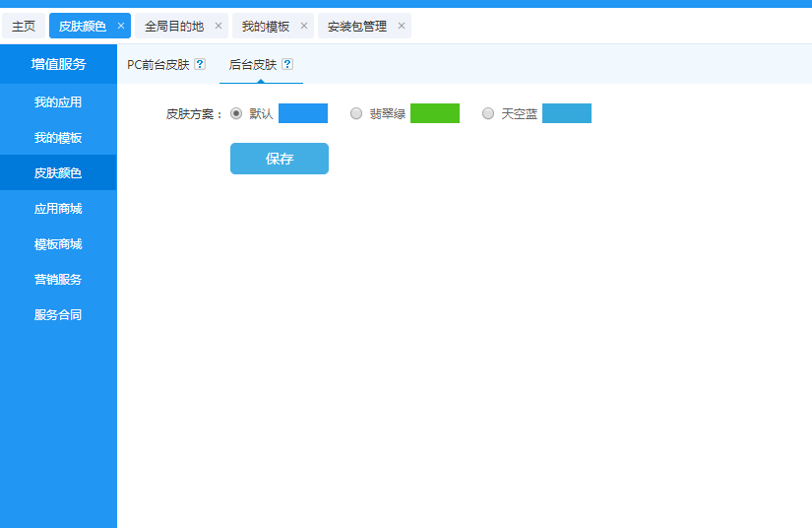Image resolution: width=812 pixels, height=528 pixels.
Task: Close the 我的模板 tab
Action: tap(304, 26)
